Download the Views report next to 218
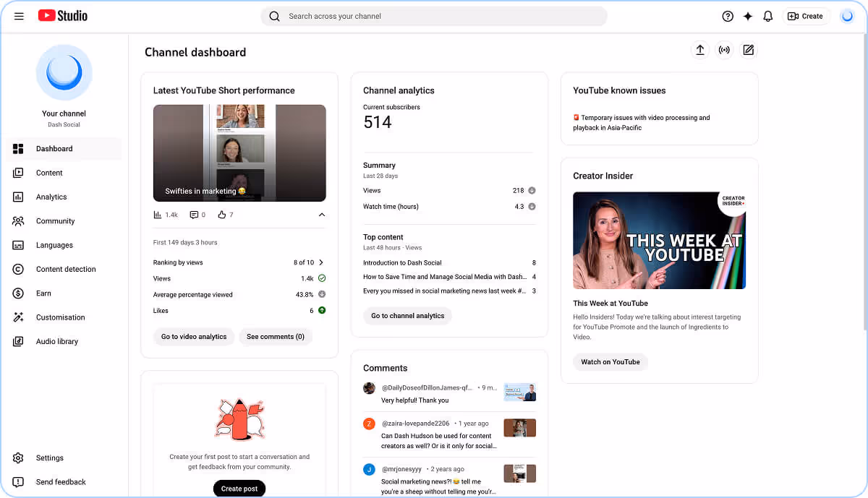 click(x=532, y=190)
